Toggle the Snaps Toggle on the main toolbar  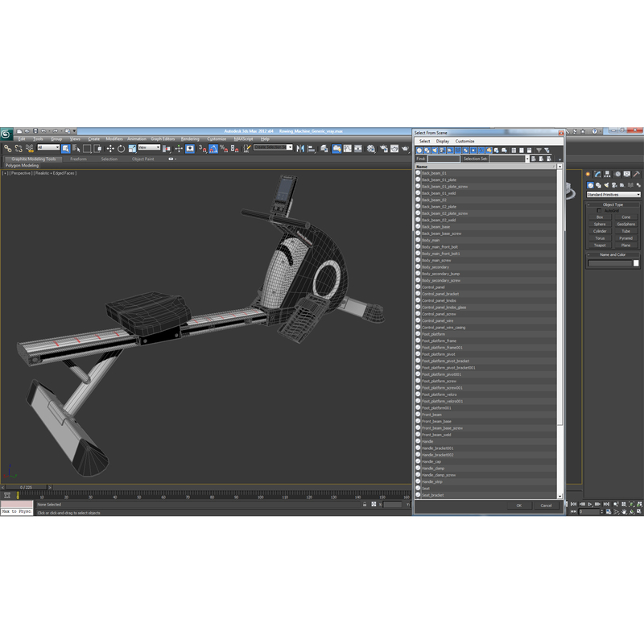(200, 149)
